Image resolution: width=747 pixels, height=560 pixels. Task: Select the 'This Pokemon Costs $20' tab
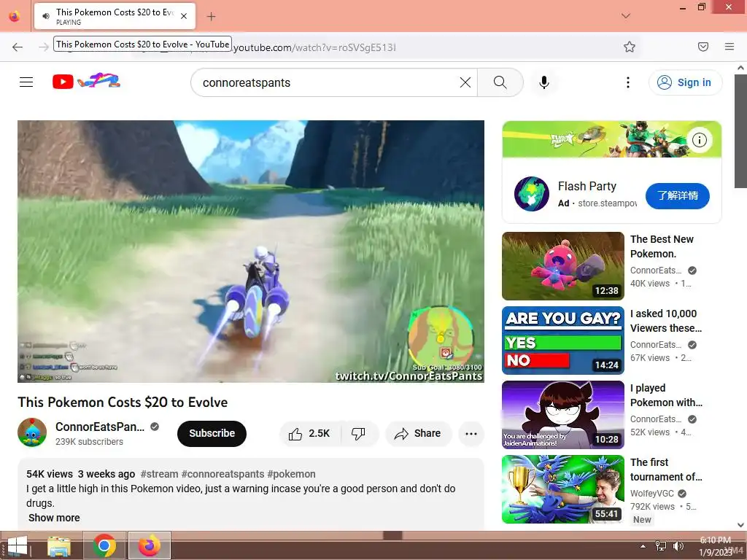115,16
